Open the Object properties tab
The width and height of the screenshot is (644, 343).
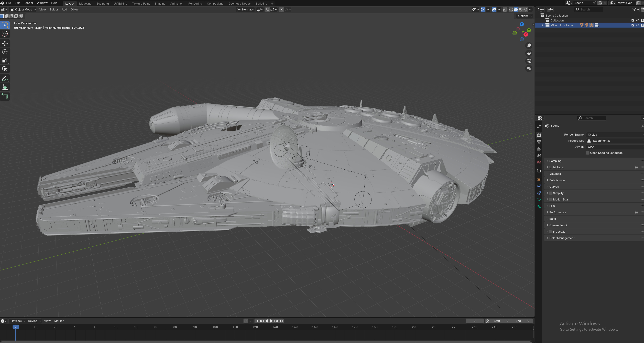point(539,180)
